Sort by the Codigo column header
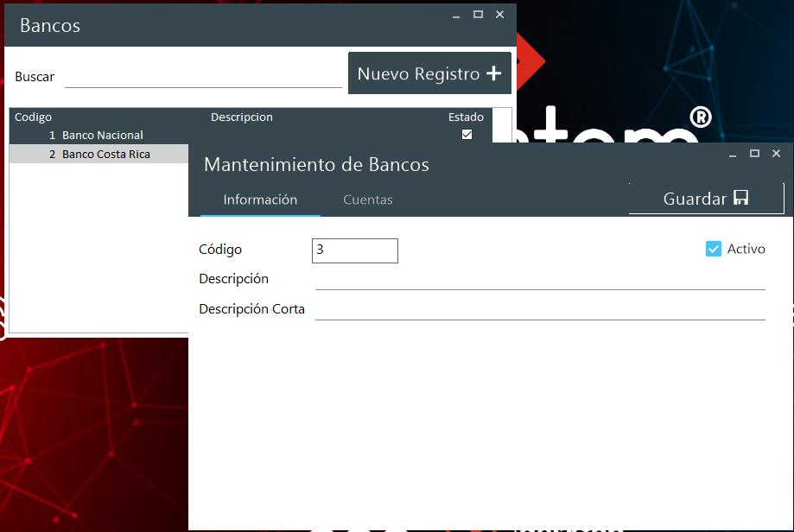The height and width of the screenshot is (532, 794). pyautogui.click(x=34, y=117)
